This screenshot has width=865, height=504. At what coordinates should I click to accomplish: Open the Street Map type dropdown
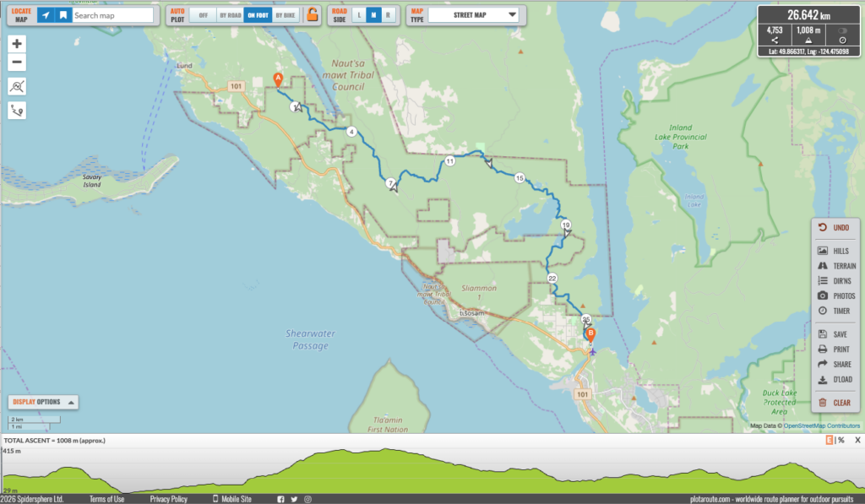[475, 15]
